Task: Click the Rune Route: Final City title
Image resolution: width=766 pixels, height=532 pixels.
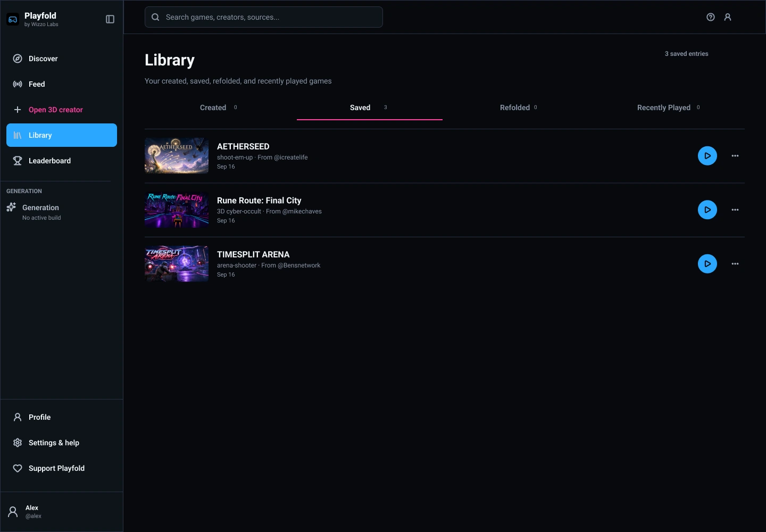Action: (259, 201)
